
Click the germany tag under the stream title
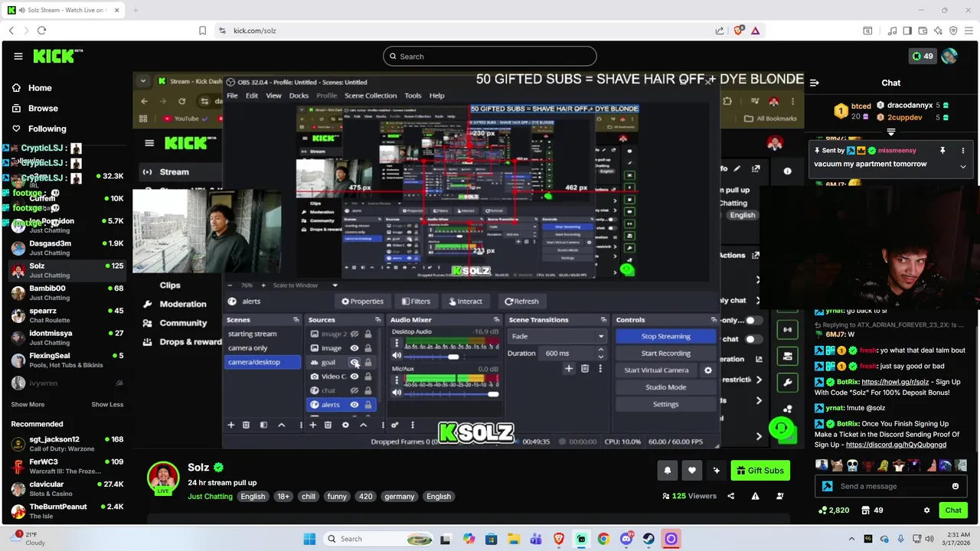coord(400,496)
